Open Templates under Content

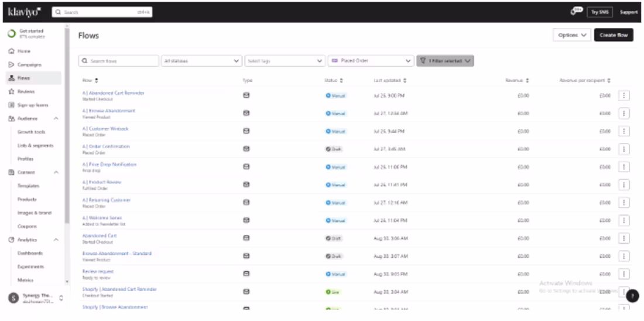[28, 186]
